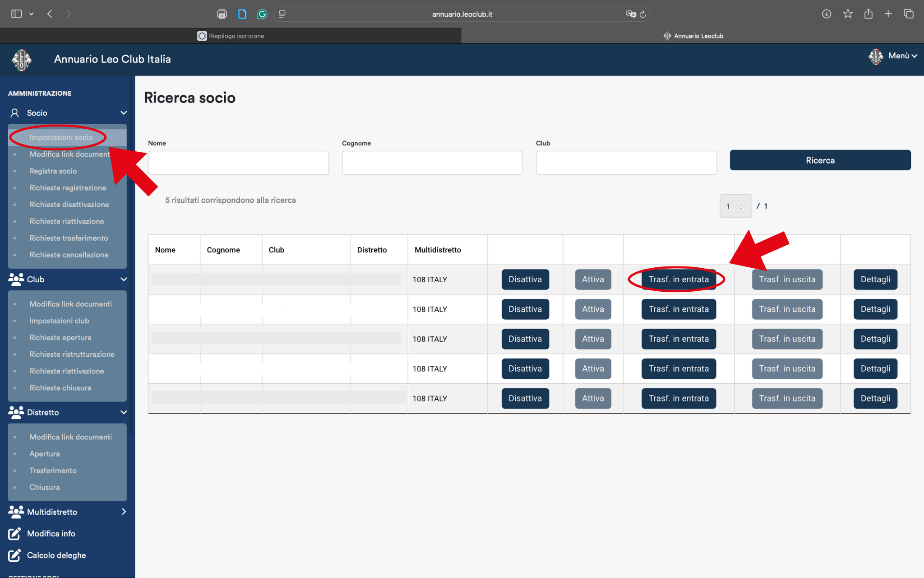This screenshot has width=924, height=578.
Task: Click the Safari sidebar toggle icon
Action: click(x=16, y=14)
